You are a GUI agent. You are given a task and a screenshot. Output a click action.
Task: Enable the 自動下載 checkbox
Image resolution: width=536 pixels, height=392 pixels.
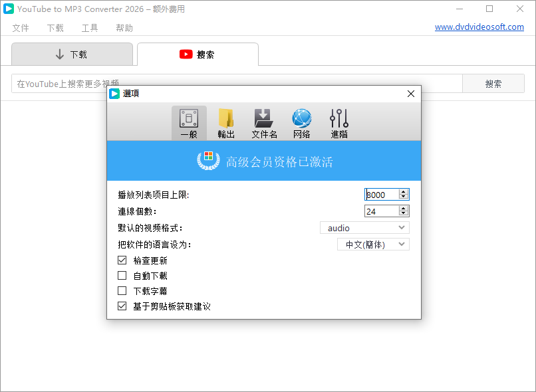(x=122, y=275)
